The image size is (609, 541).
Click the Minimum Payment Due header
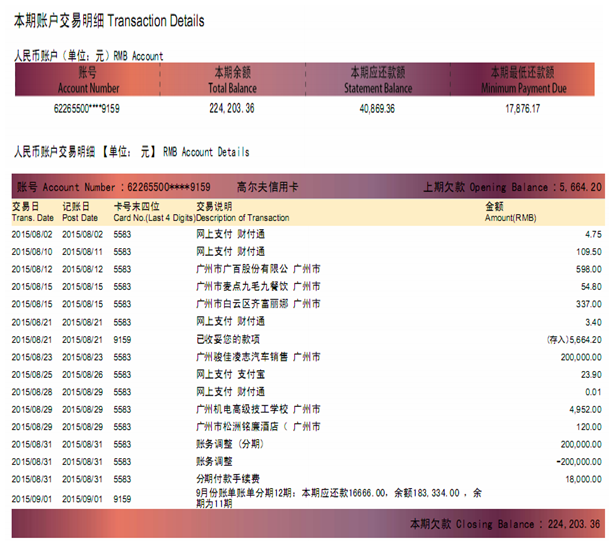[x=522, y=81]
